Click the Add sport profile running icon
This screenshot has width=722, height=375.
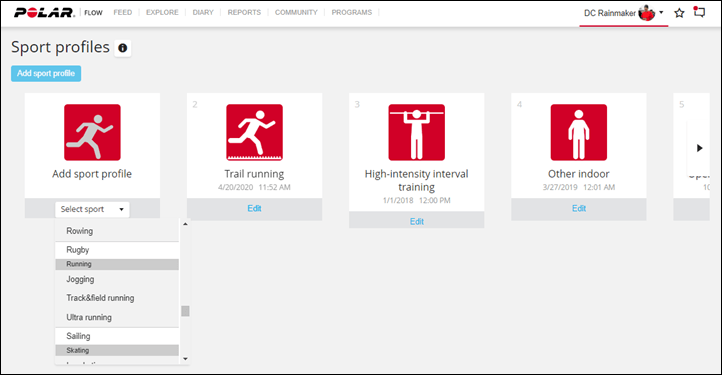pyautogui.click(x=92, y=132)
